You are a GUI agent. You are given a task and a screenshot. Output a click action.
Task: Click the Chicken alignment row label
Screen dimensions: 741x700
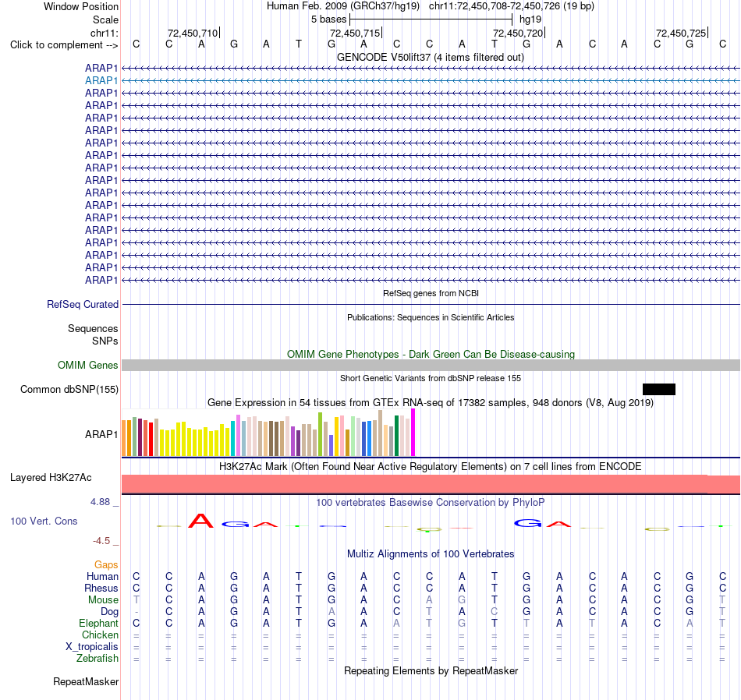click(x=100, y=635)
